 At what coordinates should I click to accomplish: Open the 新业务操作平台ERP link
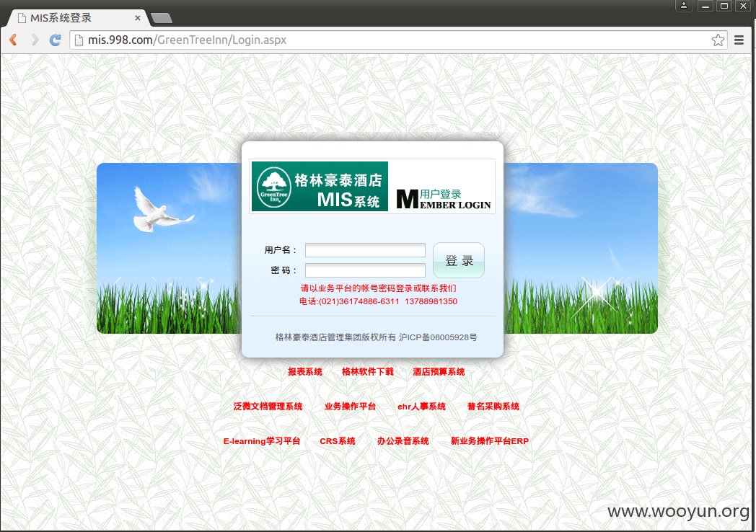(489, 441)
